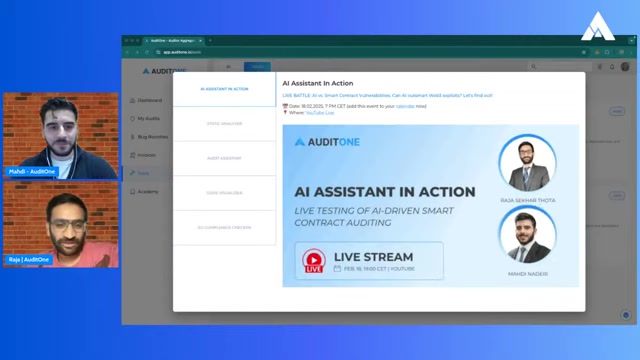
Task: Select the Code Visualizer tab
Action: (x=224, y=193)
